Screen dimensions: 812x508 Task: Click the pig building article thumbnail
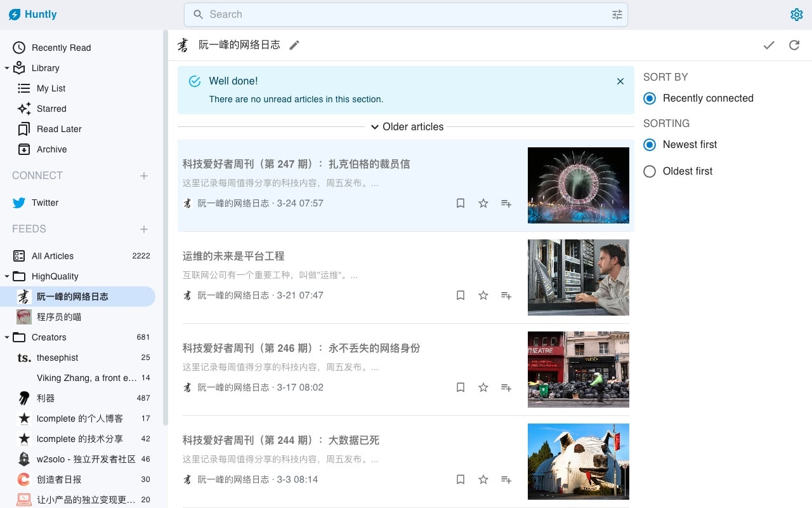click(x=579, y=462)
